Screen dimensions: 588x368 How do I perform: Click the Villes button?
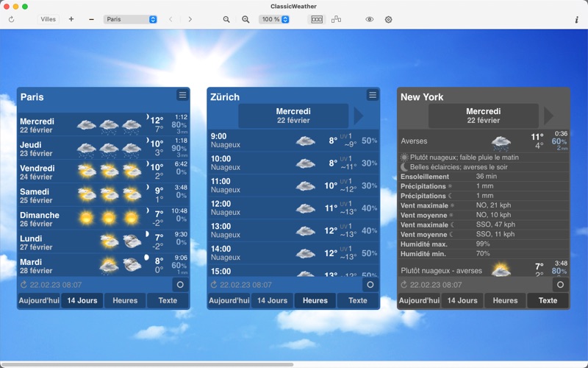point(49,19)
